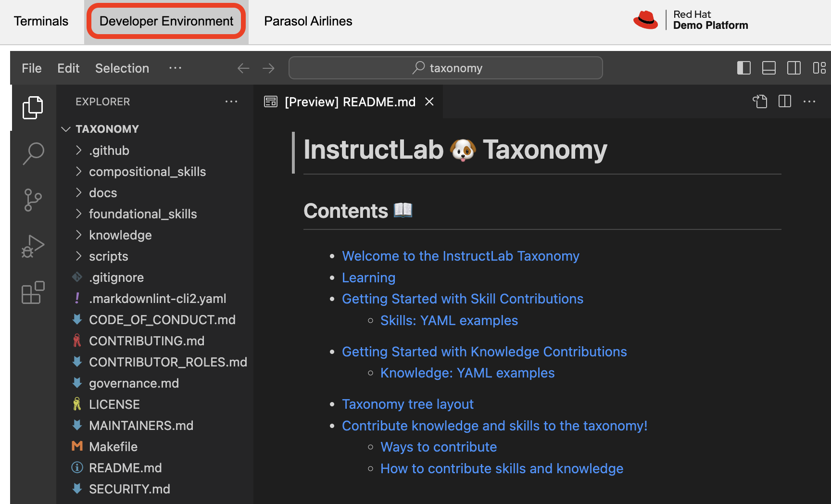831x504 pixels.
Task: Open the hidden menu items ellipsis
Action: 175,68
